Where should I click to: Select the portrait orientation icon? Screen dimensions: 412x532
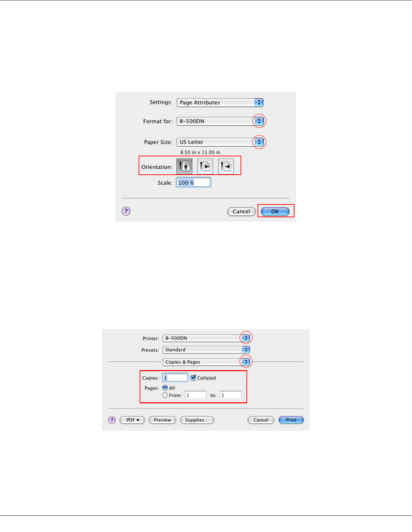click(x=184, y=166)
